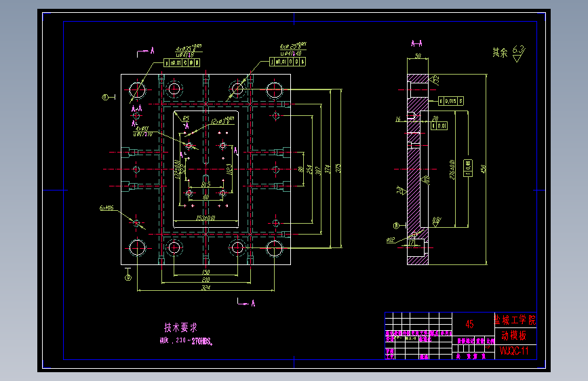This screenshot has width=588, height=381.
Task: Select the section cut arrow A at bottom
Action: [246, 302]
